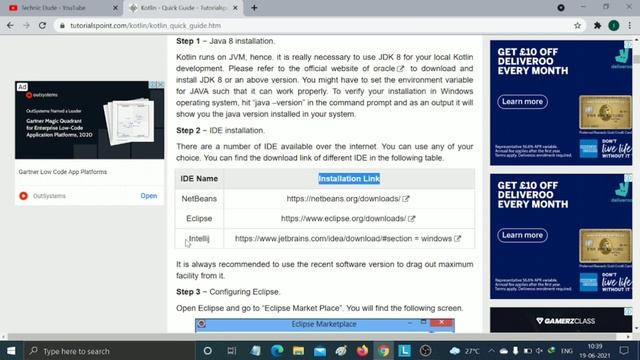
Task: Click the Eclipse table cell
Action: (199, 219)
